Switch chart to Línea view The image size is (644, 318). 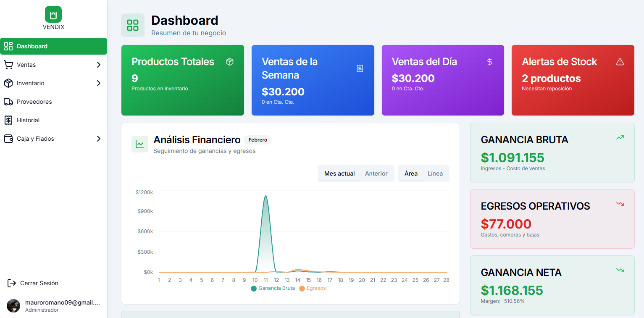(435, 173)
